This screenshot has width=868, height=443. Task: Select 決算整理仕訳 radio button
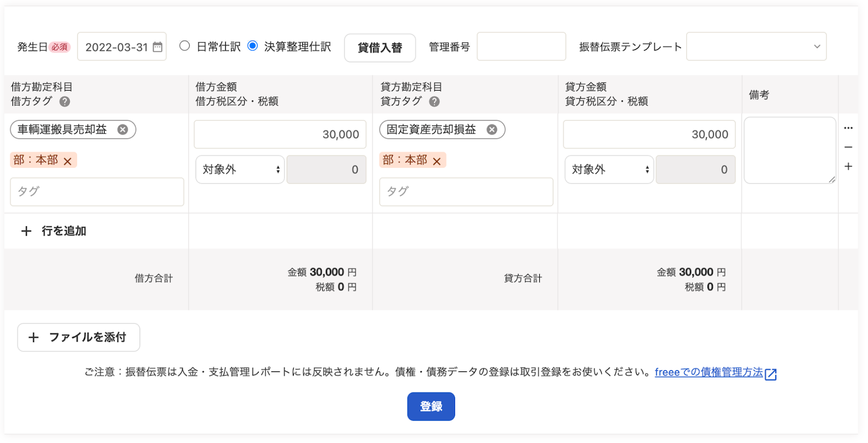(252, 46)
